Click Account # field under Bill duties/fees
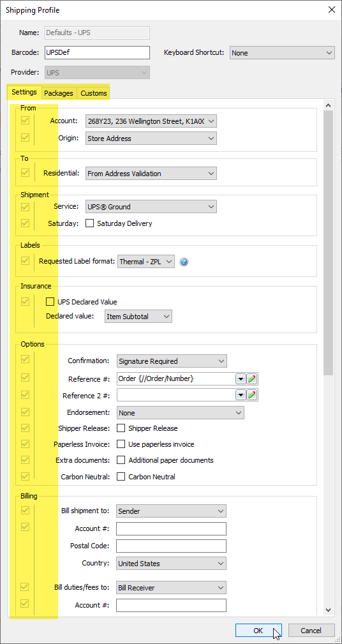The height and width of the screenshot is (644, 342). point(171,605)
